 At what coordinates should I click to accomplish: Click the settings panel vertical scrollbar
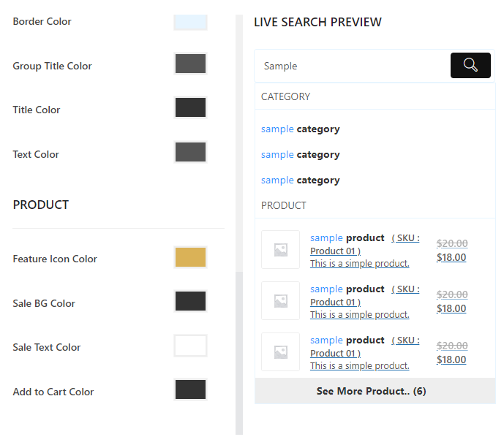pos(238,351)
